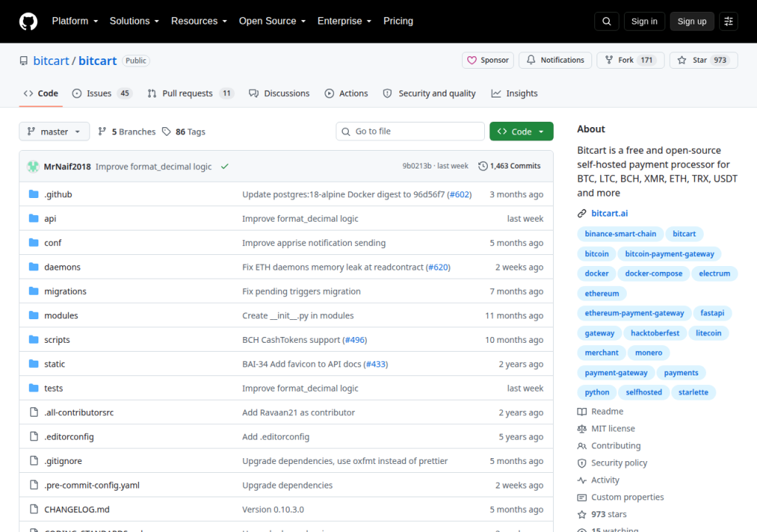Click the green commit status checkmark
Image resolution: width=757 pixels, height=532 pixels.
coord(225,166)
